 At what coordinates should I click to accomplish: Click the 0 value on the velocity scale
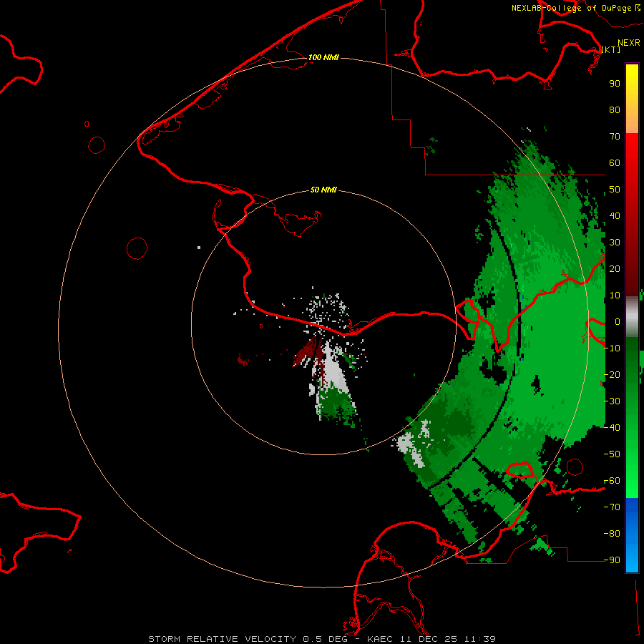(x=618, y=322)
